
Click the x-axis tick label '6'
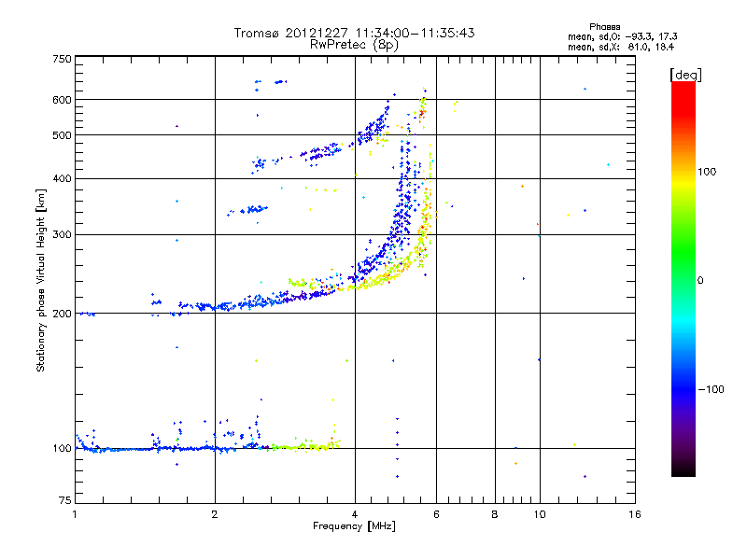[436, 514]
